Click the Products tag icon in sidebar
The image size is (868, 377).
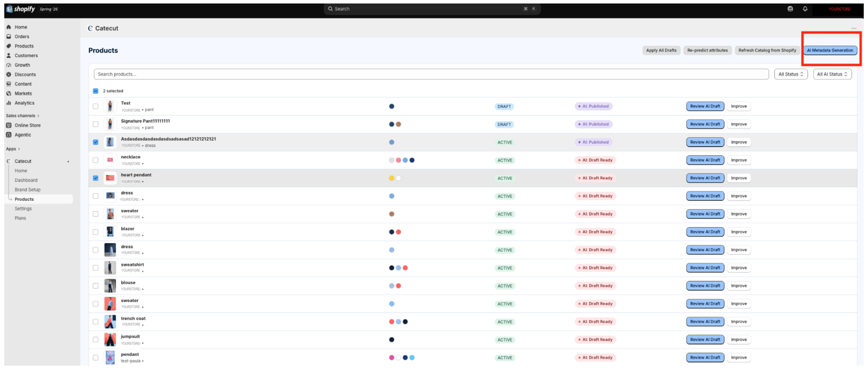tap(9, 46)
